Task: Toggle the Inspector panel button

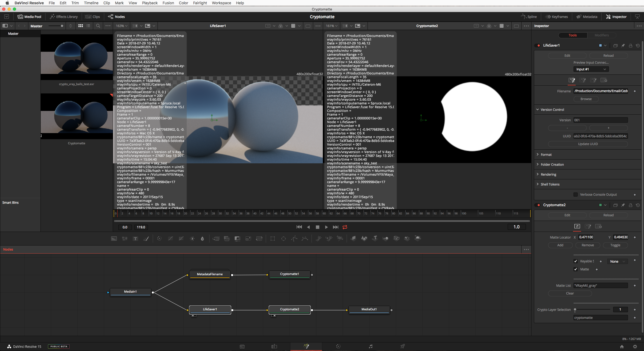Action: pos(616,17)
